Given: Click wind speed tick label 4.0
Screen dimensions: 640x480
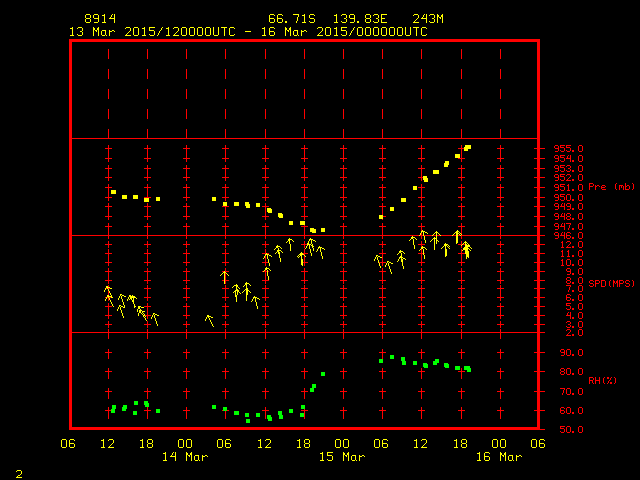Looking at the screenshot, I should (x=574, y=316).
